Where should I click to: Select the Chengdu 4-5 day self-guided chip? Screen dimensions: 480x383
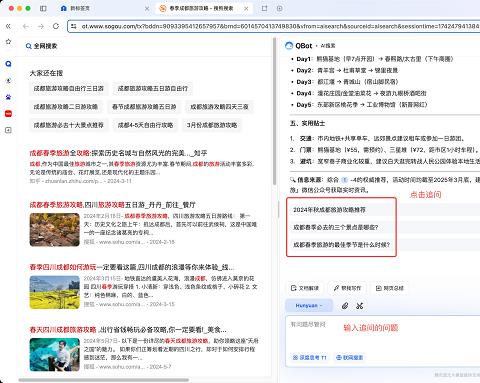click(145, 125)
